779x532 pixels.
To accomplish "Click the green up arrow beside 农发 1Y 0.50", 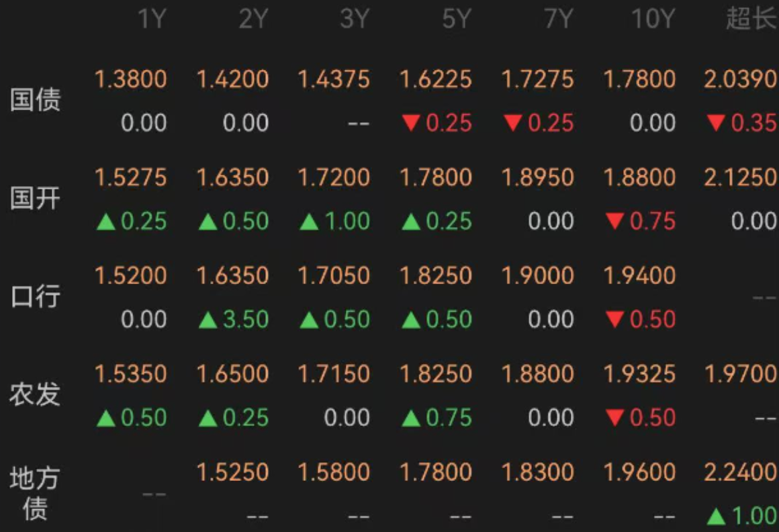I will coord(106,418).
